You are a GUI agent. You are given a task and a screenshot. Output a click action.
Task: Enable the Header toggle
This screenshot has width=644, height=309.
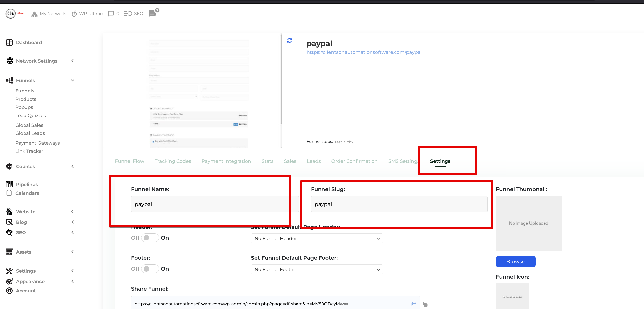pos(150,238)
